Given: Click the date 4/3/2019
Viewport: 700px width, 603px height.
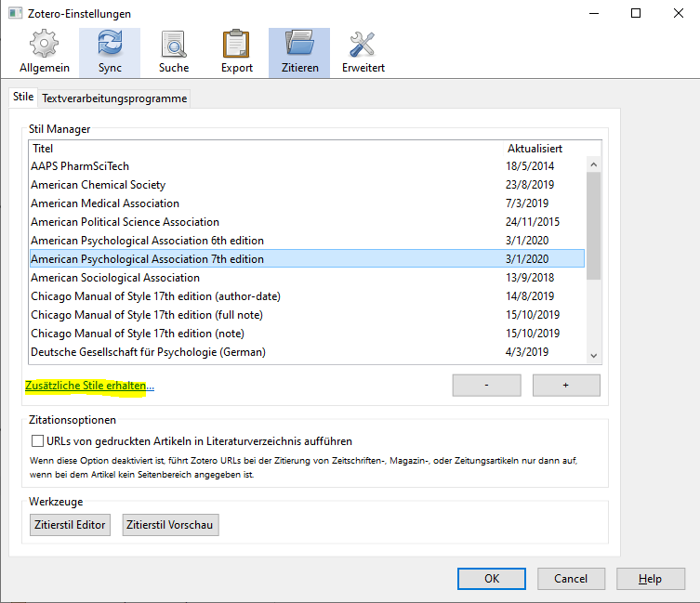Looking at the screenshot, I should pos(527,352).
